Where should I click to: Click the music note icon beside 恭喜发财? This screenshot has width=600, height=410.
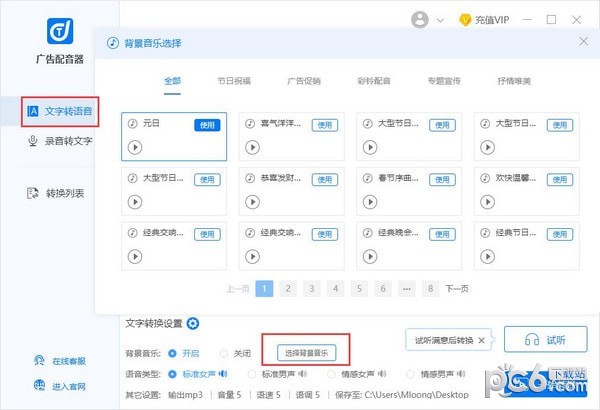click(x=250, y=178)
